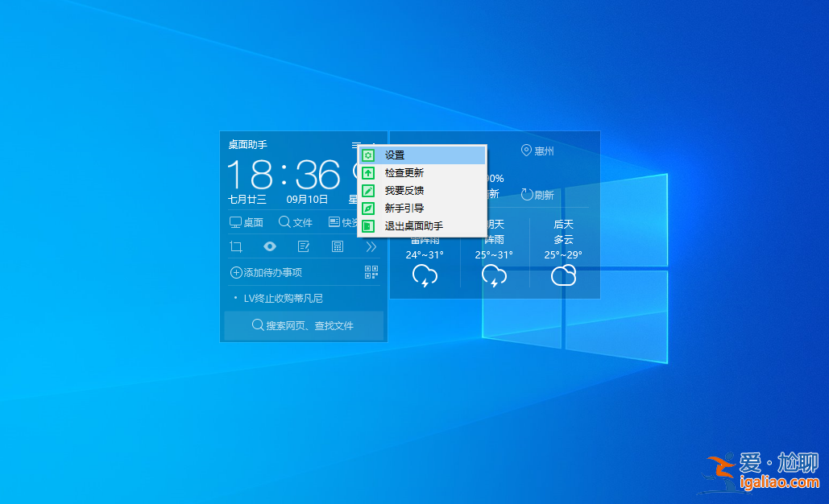Image resolution: width=829 pixels, height=504 pixels.
Task: Open the LV终止收购蒂凡尼 news link
Action: click(284, 297)
